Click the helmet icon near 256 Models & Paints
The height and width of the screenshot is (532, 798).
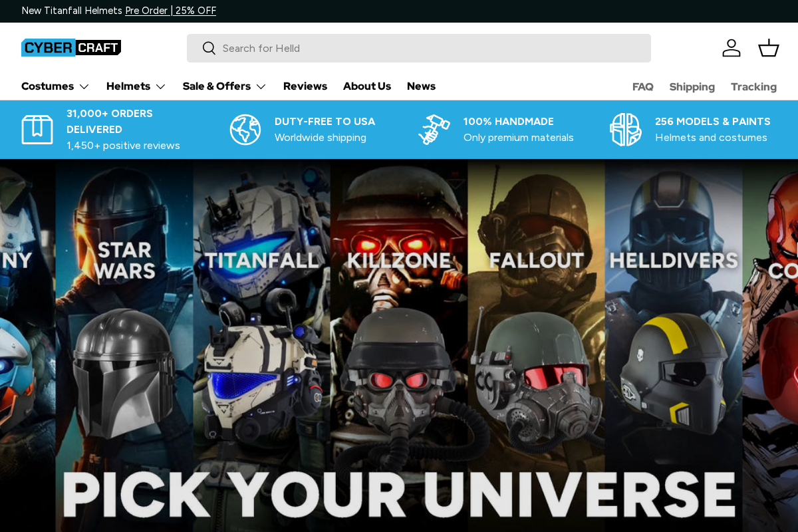coord(625,129)
